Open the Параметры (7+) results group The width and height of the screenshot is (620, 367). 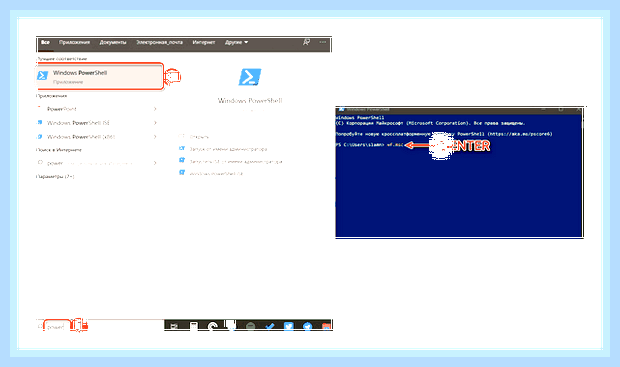pos(55,177)
